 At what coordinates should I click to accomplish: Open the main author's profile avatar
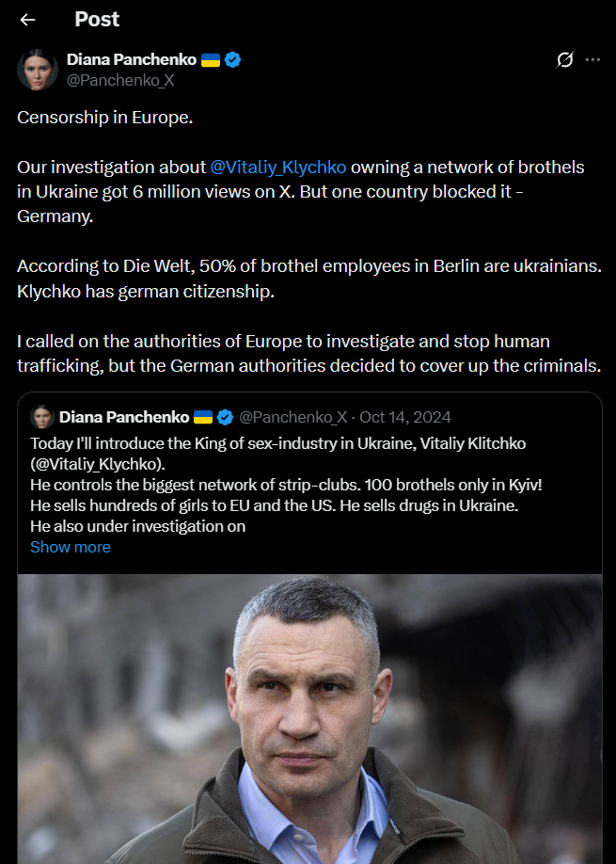pyautogui.click(x=38, y=70)
